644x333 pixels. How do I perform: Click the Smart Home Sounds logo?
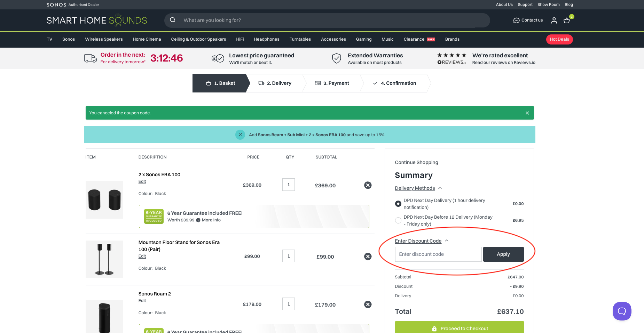point(97,20)
